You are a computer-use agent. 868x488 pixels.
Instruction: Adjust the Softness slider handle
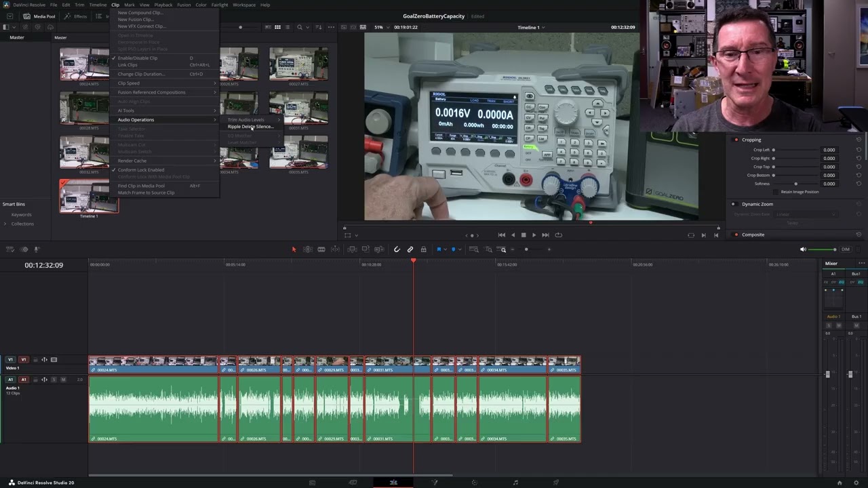pyautogui.click(x=796, y=184)
